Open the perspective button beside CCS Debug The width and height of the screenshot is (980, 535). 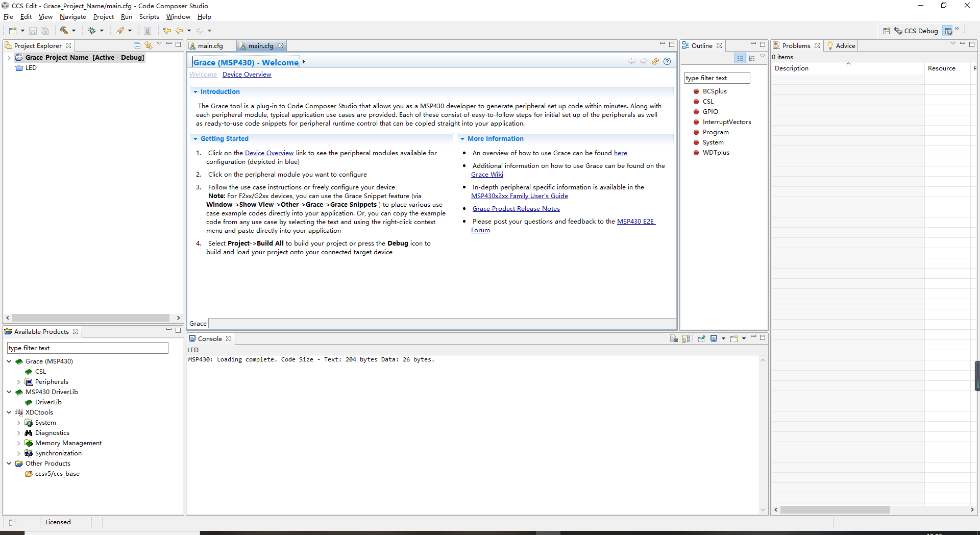(948, 31)
